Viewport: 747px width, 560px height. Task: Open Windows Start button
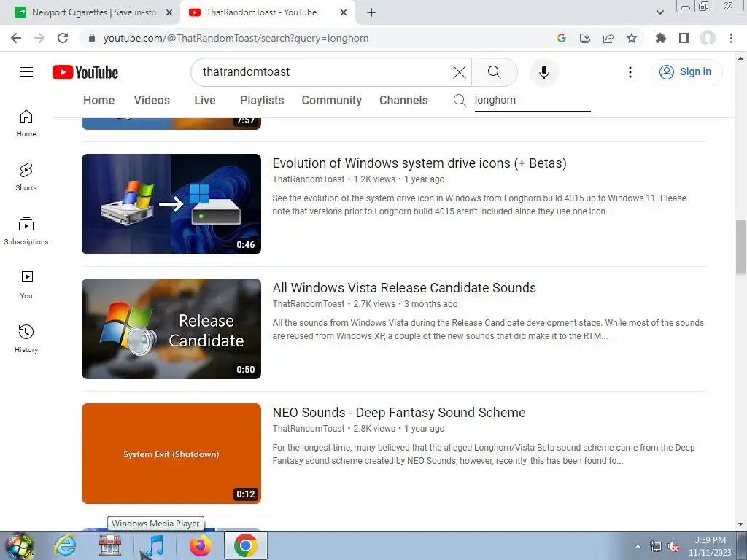click(x=20, y=546)
